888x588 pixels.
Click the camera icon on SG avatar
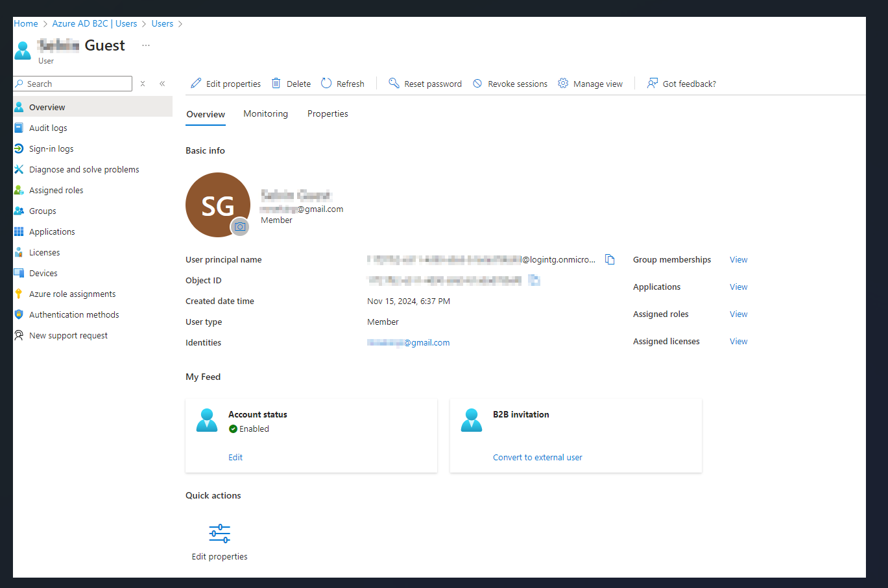point(240,227)
